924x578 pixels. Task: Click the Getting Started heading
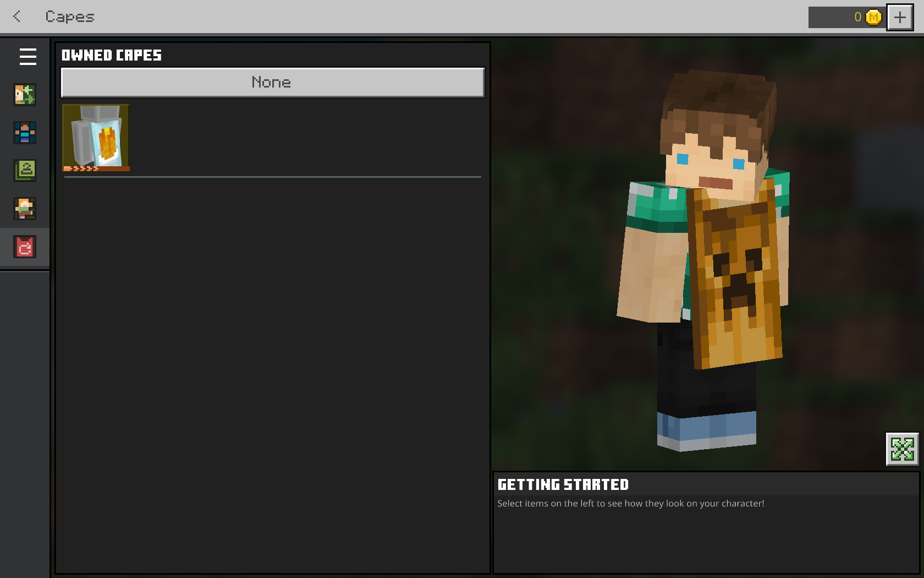point(563,484)
